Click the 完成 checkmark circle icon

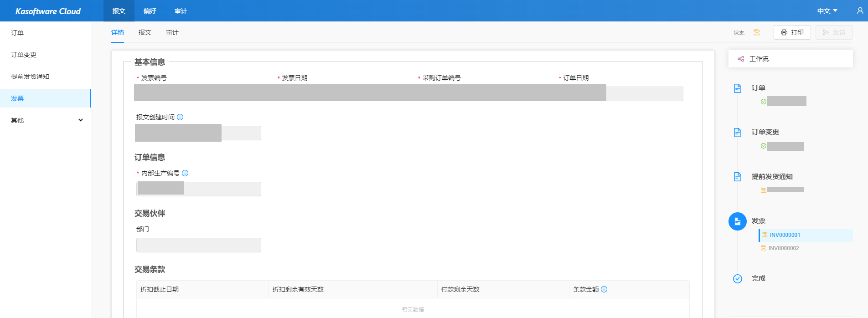coord(738,279)
